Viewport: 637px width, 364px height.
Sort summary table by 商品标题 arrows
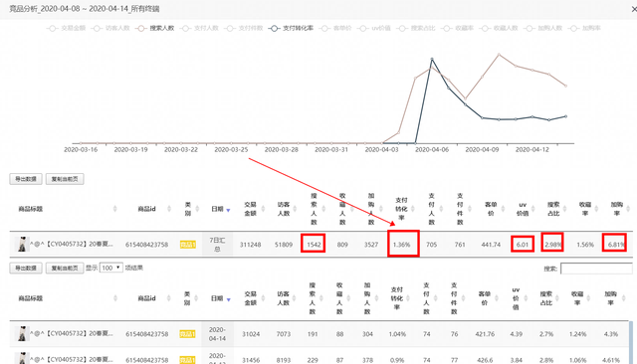115,209
